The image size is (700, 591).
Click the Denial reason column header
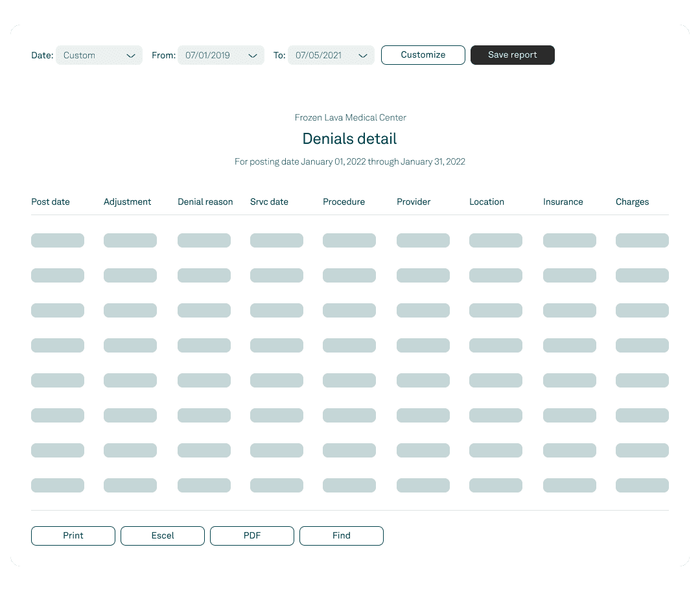coord(205,202)
